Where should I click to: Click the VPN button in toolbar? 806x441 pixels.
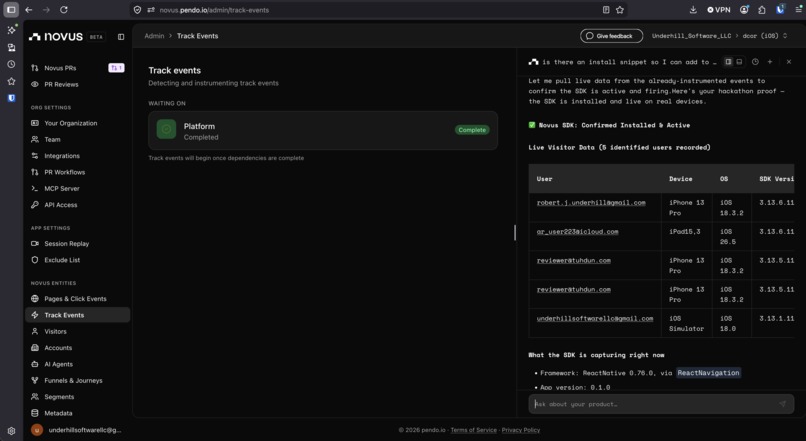pos(719,10)
